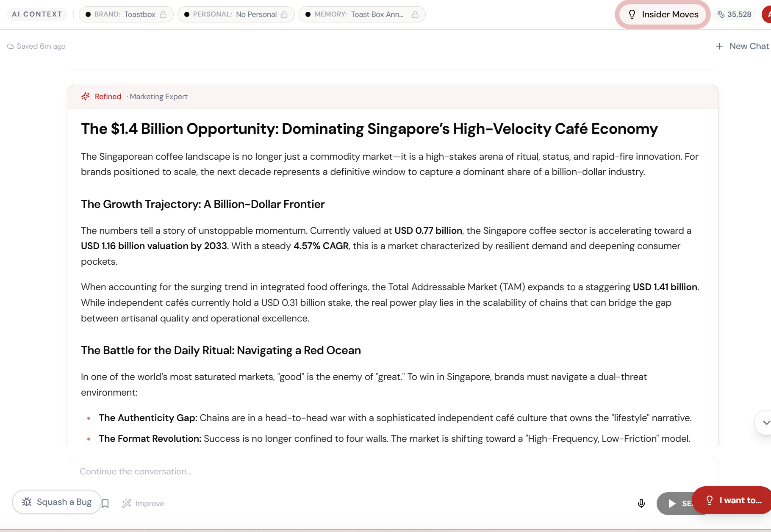Click the cloud icon next to Saved
The height and width of the screenshot is (532, 771).
(x=11, y=46)
